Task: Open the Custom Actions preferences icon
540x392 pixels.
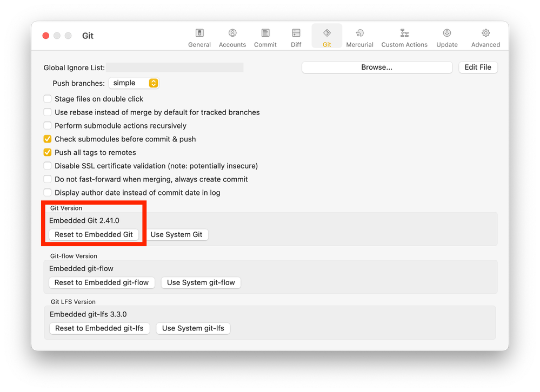Action: click(x=404, y=33)
